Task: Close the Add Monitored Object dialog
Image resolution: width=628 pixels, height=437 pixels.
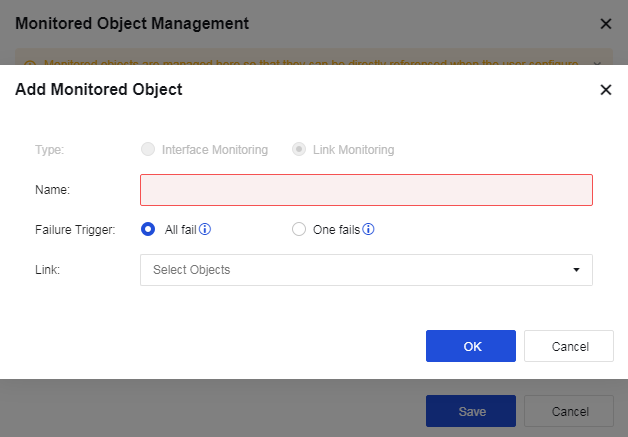Action: (605, 90)
